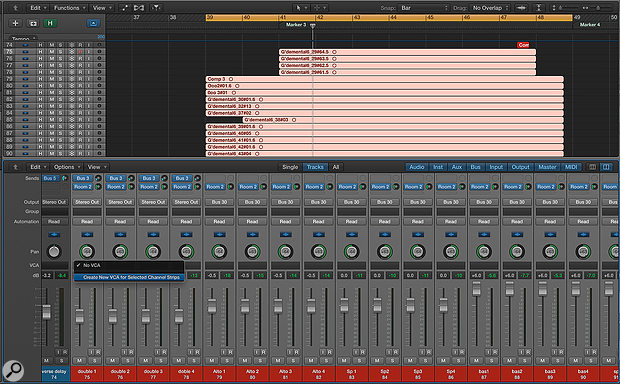Click the narrow channel strips icon

(592, 167)
